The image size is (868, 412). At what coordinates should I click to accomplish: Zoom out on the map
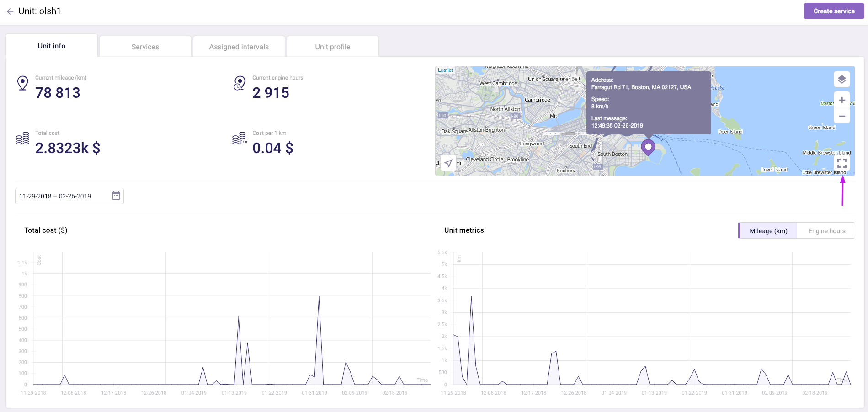coord(841,116)
